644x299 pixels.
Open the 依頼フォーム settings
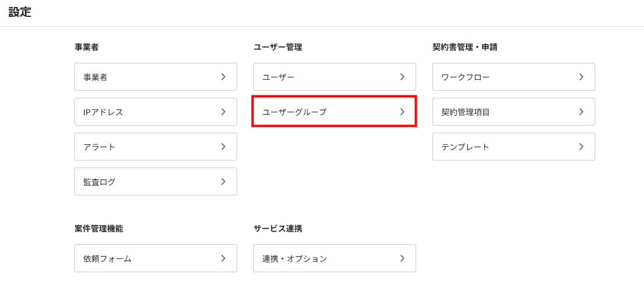[x=156, y=258]
